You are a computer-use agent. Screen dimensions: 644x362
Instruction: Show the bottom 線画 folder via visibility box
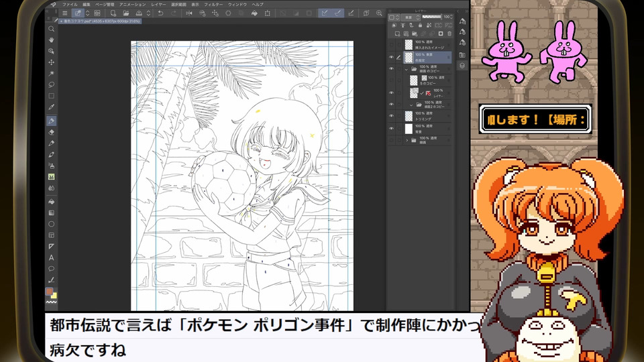point(391,140)
